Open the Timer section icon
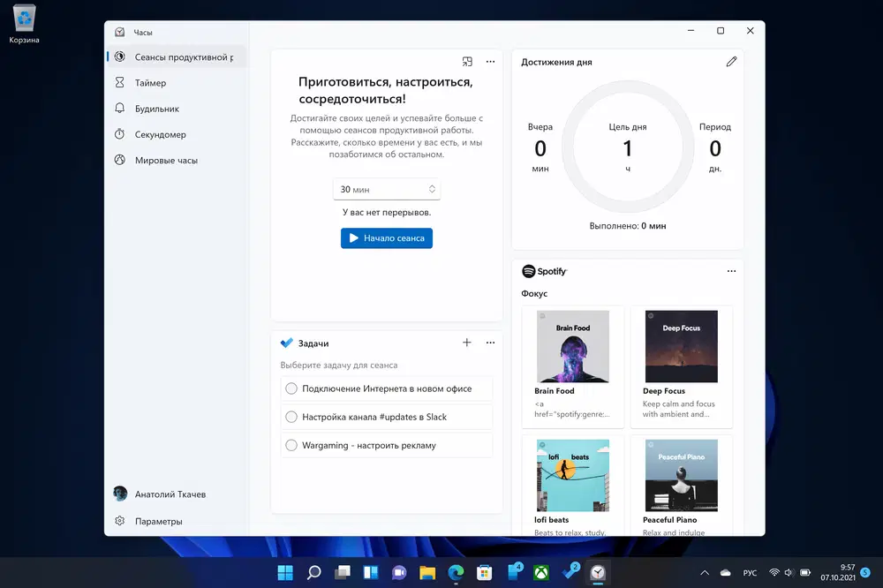The image size is (883, 588). tap(119, 82)
